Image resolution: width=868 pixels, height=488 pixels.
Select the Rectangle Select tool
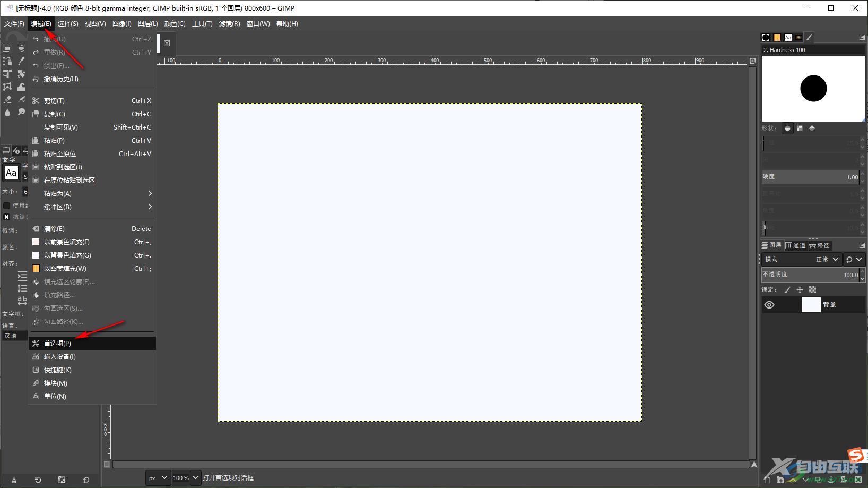(7, 48)
